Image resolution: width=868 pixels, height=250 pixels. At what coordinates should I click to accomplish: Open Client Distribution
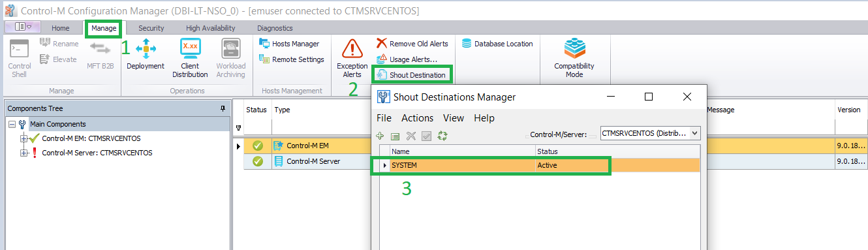click(190, 58)
